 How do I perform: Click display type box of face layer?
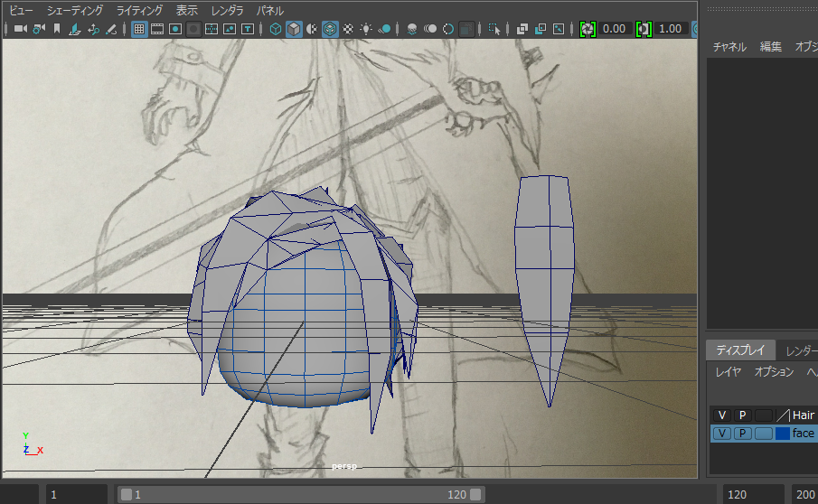763,434
